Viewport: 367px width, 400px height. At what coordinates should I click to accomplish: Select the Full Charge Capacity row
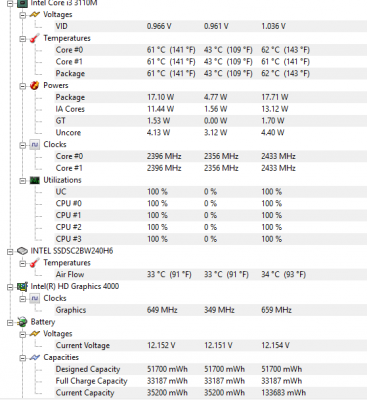tap(210, 381)
